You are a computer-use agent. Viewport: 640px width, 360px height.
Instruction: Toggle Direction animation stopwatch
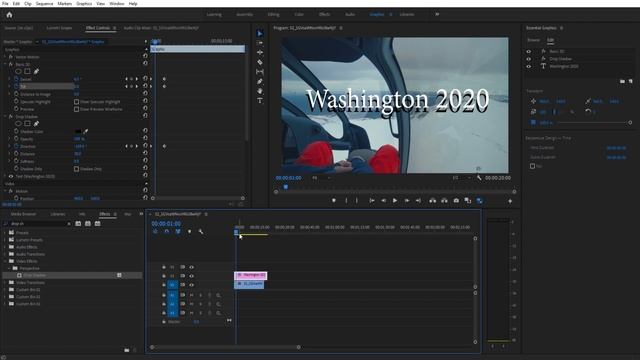[16, 146]
